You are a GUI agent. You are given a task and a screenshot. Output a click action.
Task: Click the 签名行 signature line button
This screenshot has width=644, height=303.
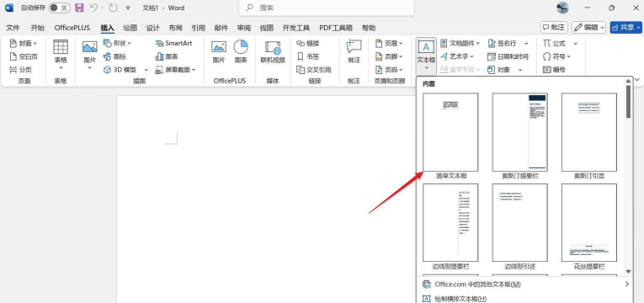tap(502, 43)
